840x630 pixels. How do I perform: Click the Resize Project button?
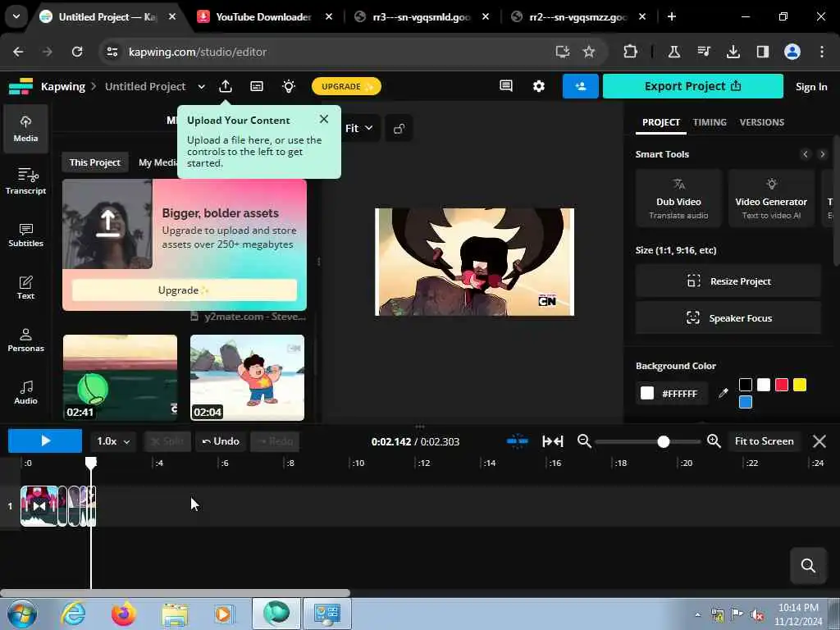(x=728, y=281)
